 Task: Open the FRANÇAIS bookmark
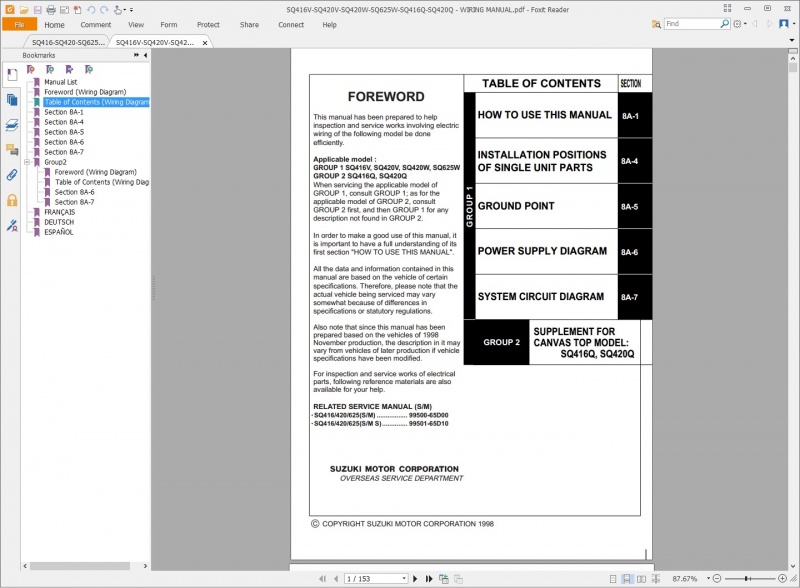pos(59,212)
